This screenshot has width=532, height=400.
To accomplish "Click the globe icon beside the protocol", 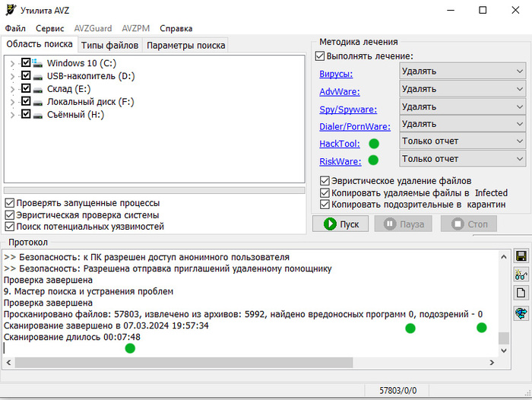I will point(521,313).
